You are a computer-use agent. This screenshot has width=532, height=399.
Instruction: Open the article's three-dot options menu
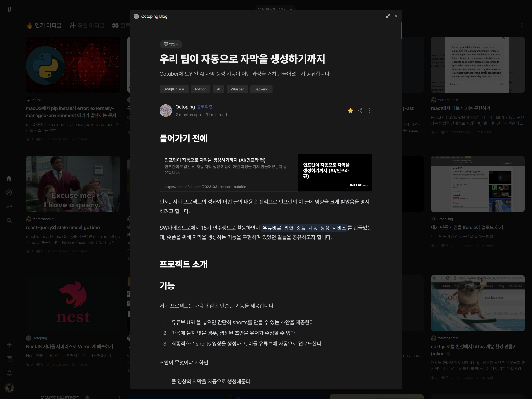[369, 110]
